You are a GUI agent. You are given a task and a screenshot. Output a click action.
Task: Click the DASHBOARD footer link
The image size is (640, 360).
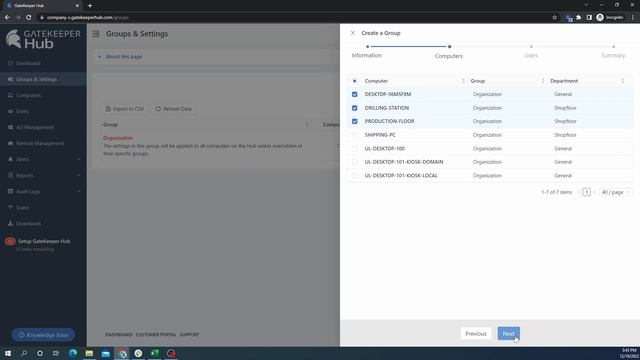click(119, 335)
